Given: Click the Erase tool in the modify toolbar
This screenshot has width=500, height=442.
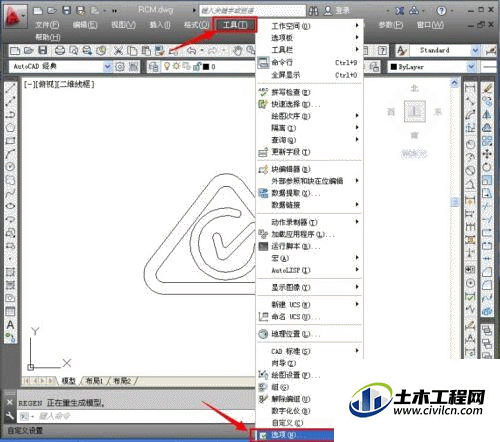Looking at the screenshot, I should tap(487, 88).
